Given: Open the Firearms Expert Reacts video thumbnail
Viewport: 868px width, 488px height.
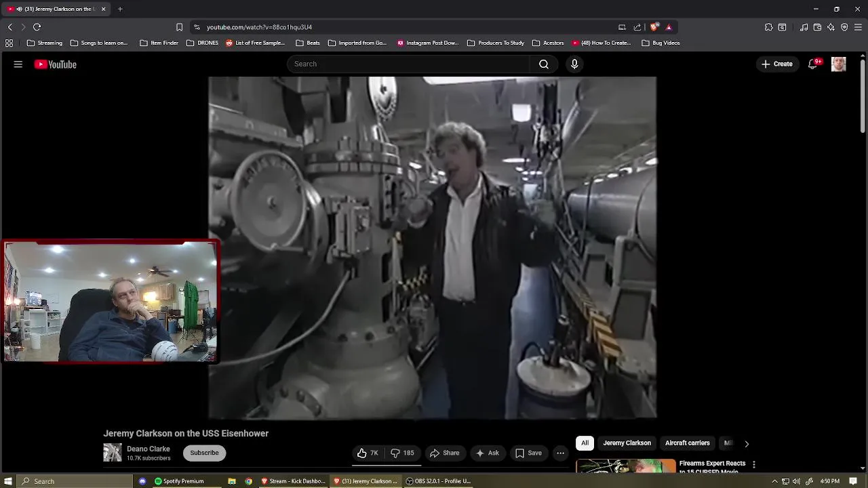Looking at the screenshot, I should (x=626, y=466).
